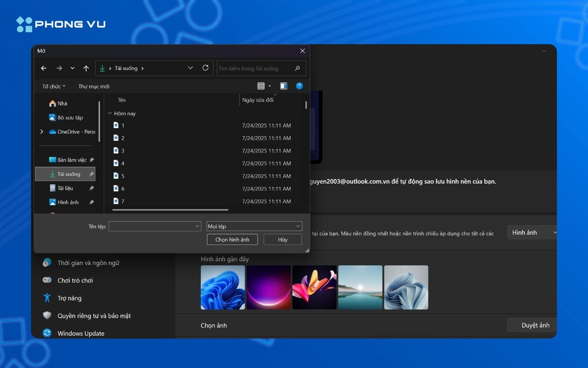Open the Tổ chức menu
This screenshot has width=588, height=368.
[53, 86]
